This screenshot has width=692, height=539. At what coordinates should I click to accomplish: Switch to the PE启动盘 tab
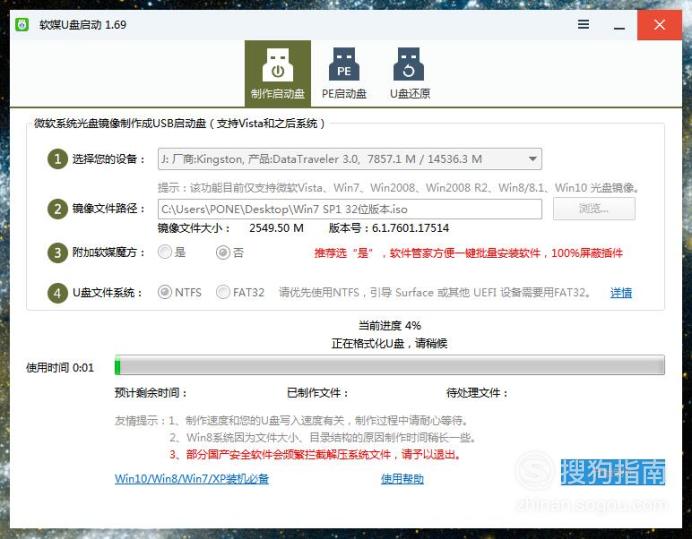click(x=344, y=73)
